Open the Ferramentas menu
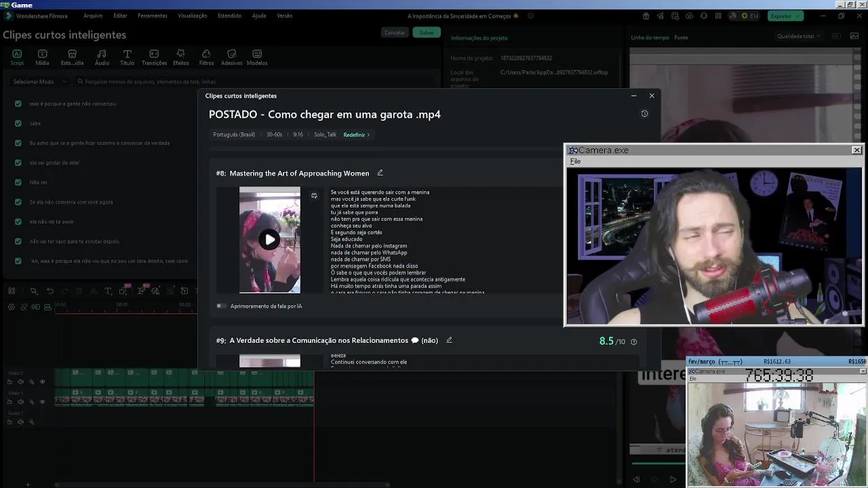868x488 pixels. click(x=152, y=16)
